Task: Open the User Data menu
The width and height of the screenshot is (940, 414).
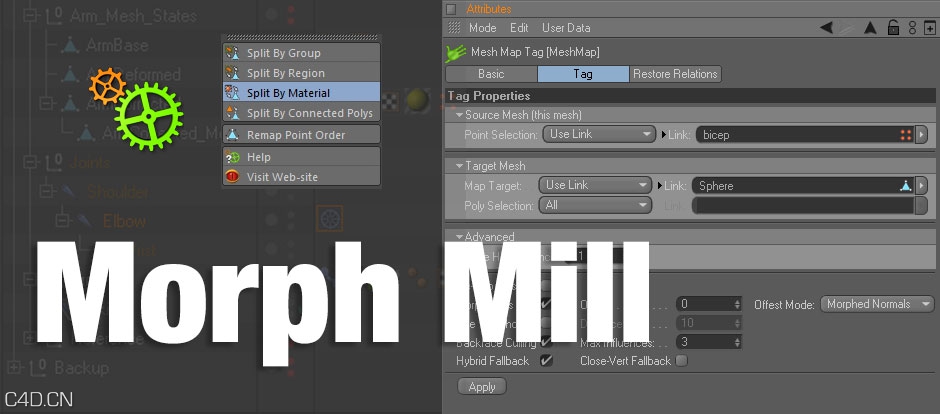Action: (566, 28)
